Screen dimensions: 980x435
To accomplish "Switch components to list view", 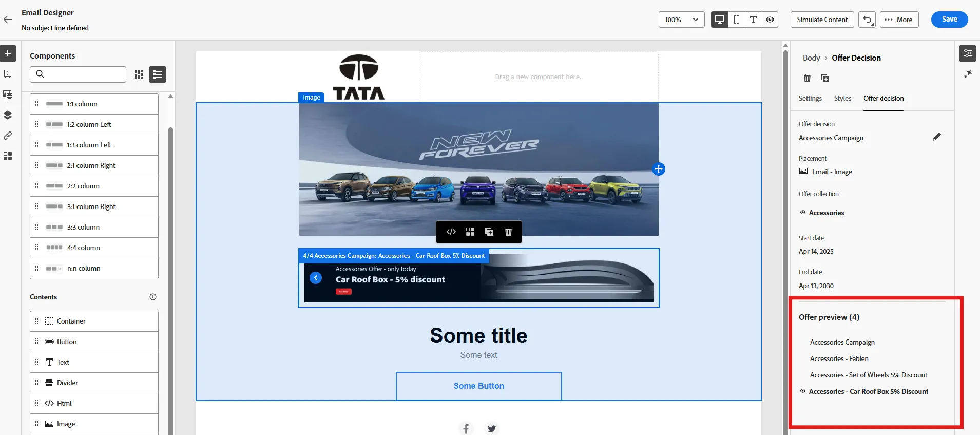I will (x=158, y=74).
